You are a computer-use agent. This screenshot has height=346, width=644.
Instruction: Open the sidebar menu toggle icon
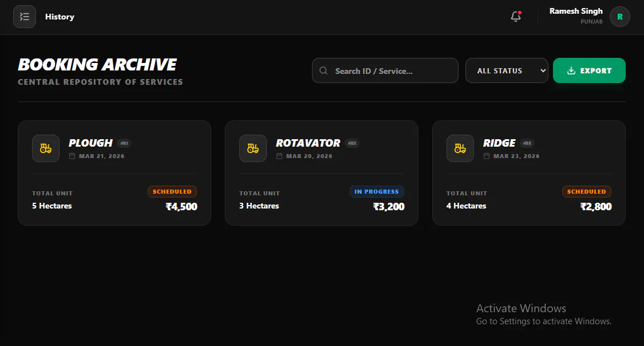(x=25, y=17)
